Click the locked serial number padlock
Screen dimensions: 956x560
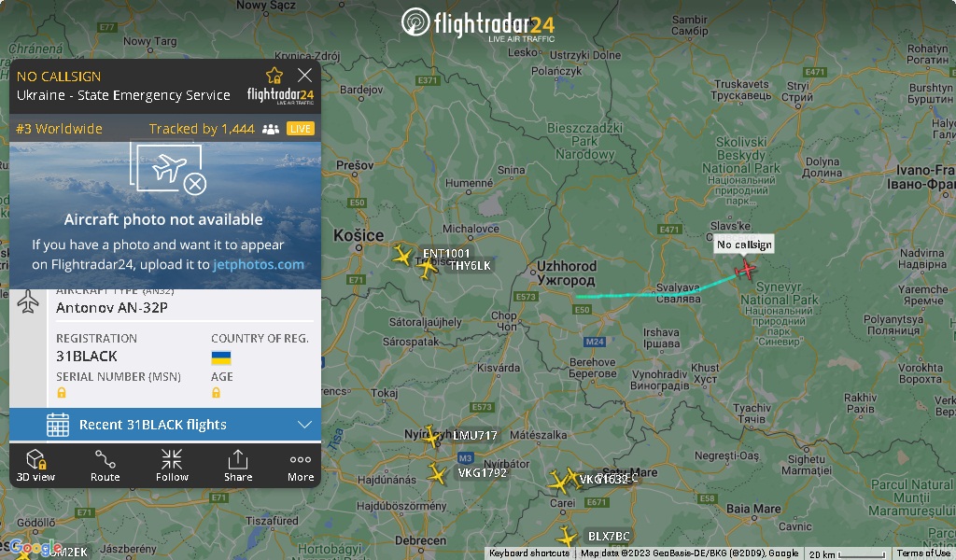coord(62,393)
